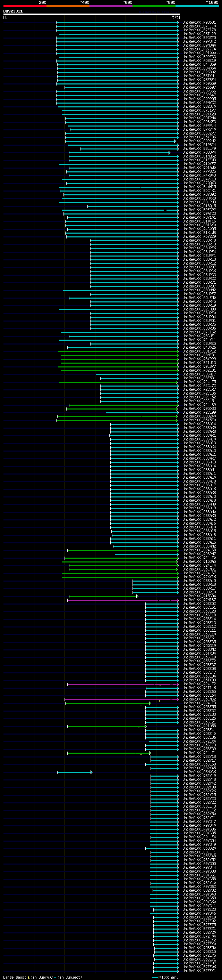Click the short UniRef100_A6N0C6 alignment bar
This screenshot has height=980, width=222.
(x=75, y=772)
